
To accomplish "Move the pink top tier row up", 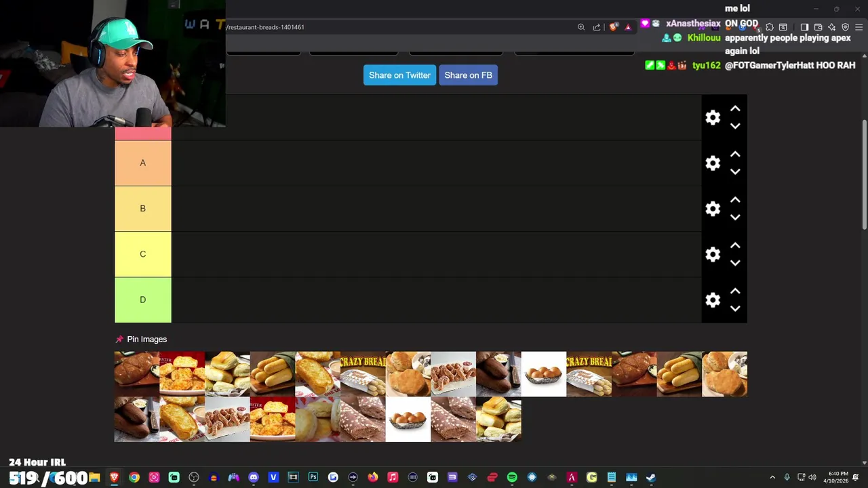I will [x=735, y=108].
